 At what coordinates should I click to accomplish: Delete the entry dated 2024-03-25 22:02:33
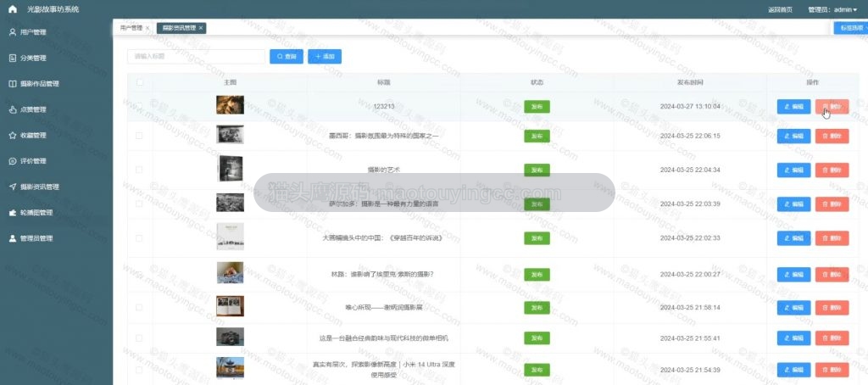[x=832, y=238]
